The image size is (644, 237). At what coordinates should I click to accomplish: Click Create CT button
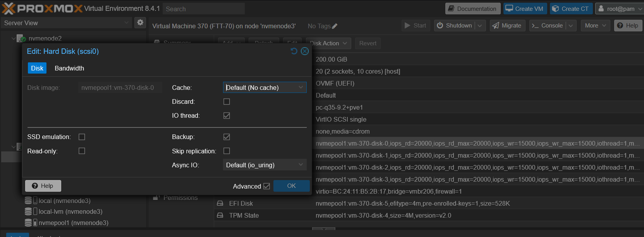(571, 9)
